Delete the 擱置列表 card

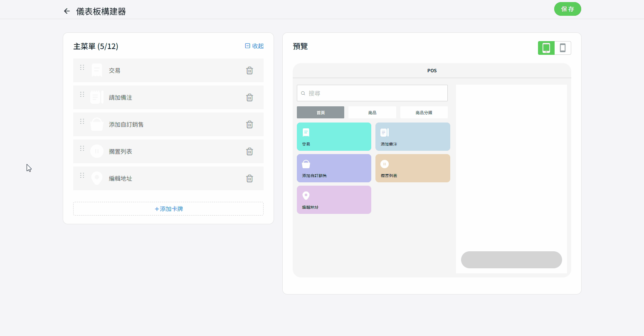pos(249,152)
